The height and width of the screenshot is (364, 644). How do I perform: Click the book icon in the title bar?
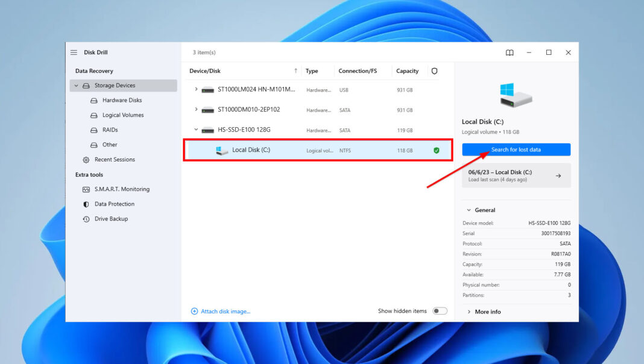[x=510, y=52]
